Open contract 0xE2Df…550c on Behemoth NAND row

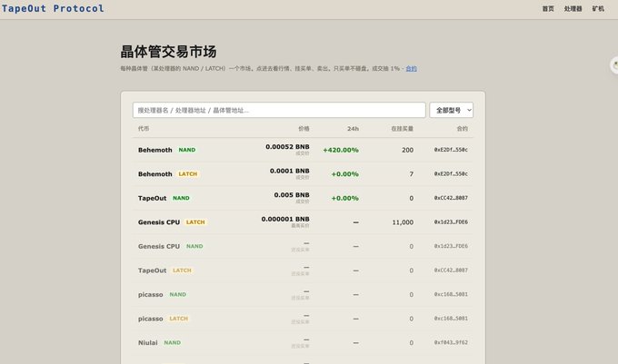[x=451, y=150]
